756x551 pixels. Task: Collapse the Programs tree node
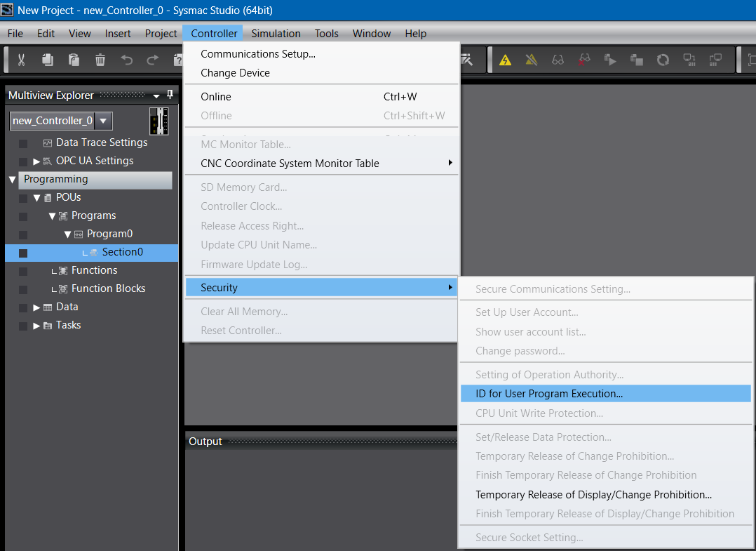(x=52, y=216)
